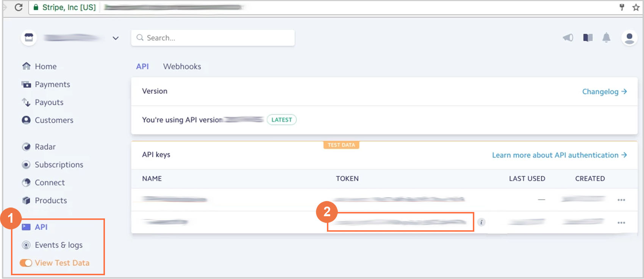Open the documentation book icon
644x279 pixels.
tap(588, 37)
